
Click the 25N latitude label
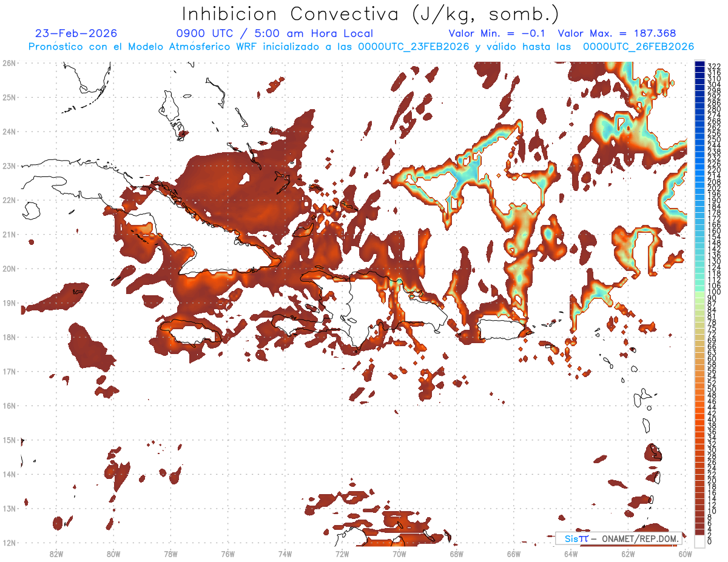click(x=8, y=97)
